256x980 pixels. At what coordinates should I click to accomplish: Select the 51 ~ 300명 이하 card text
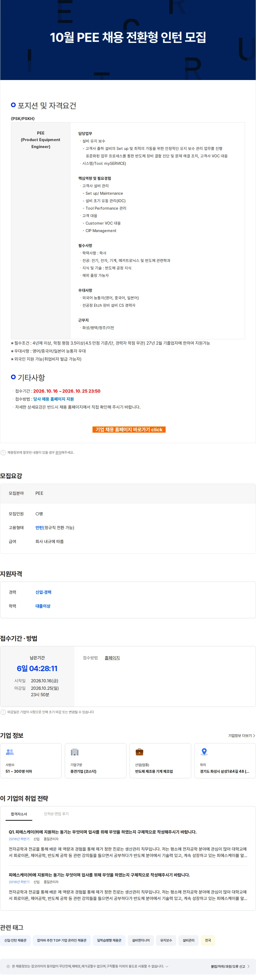19,771
